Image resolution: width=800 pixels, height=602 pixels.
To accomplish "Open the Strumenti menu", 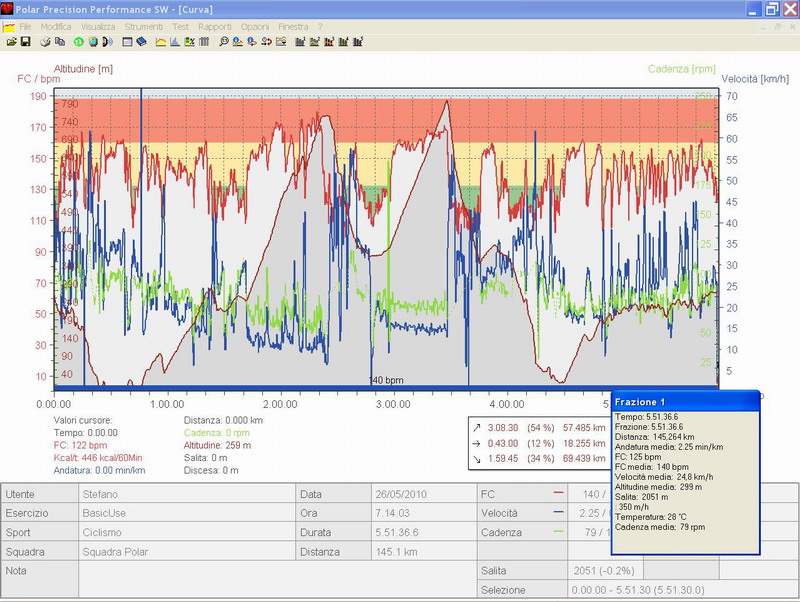I will tap(143, 27).
